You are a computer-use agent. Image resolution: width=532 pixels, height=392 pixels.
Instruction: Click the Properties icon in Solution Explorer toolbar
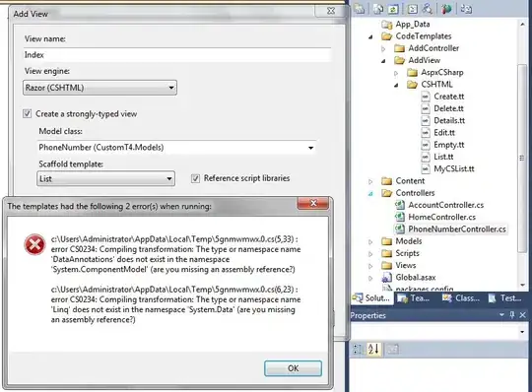(360, 9)
